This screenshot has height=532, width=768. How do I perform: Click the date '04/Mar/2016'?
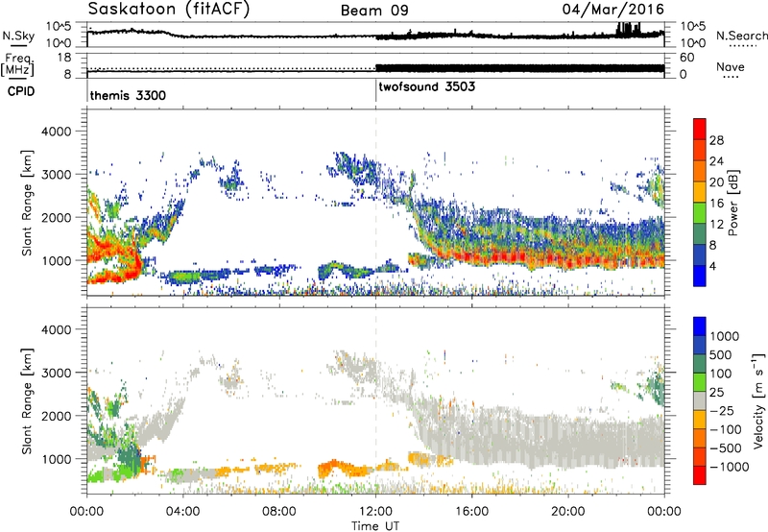pyautogui.click(x=612, y=9)
